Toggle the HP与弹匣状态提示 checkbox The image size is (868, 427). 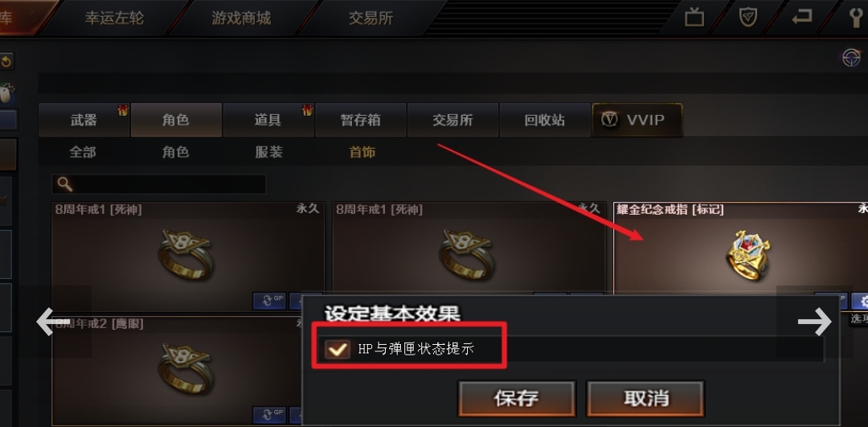(337, 350)
